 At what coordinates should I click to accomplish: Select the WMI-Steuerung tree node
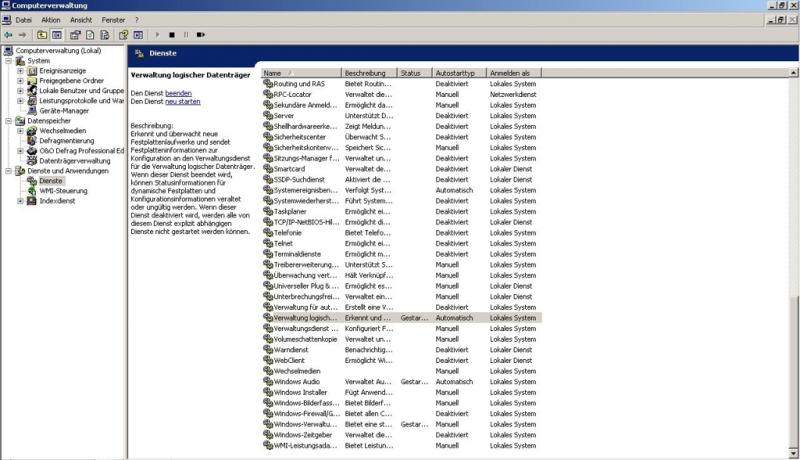pyautogui.click(x=63, y=191)
